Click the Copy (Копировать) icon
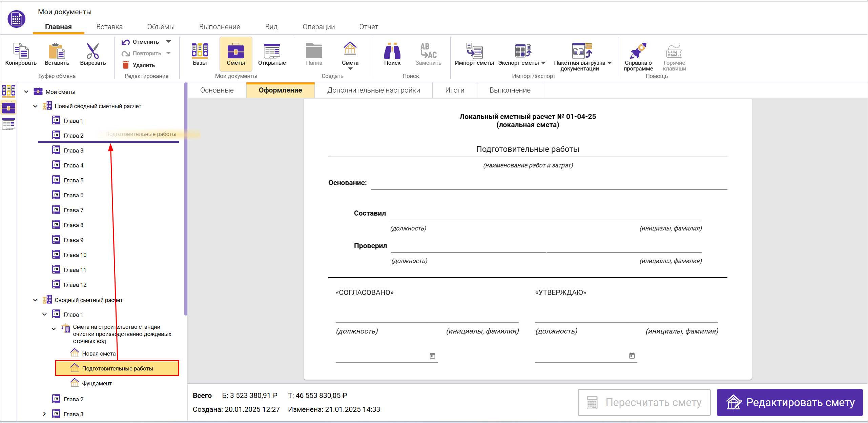 [x=21, y=51]
